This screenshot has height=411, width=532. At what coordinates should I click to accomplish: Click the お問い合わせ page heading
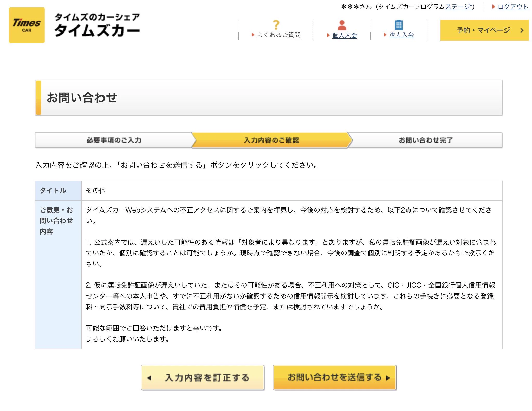tap(82, 98)
